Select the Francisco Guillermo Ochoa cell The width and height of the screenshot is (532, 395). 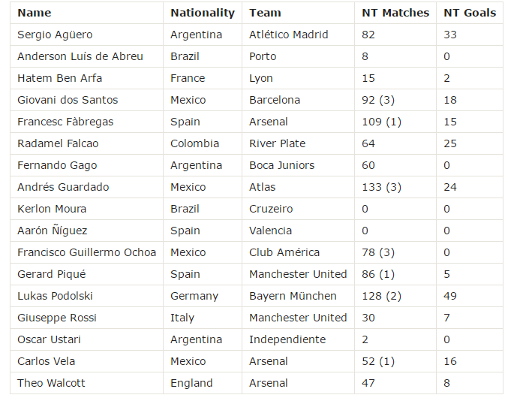click(86, 252)
